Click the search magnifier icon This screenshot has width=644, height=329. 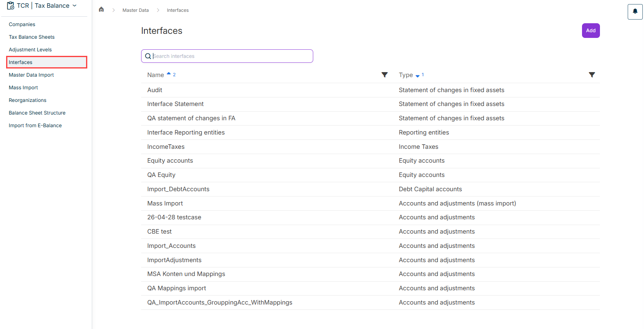148,56
